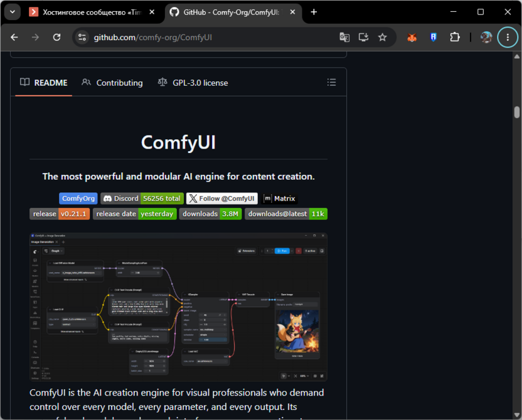The image size is (522, 420).
Task: Open the ComfyUI interface screenshot image
Action: [178, 307]
